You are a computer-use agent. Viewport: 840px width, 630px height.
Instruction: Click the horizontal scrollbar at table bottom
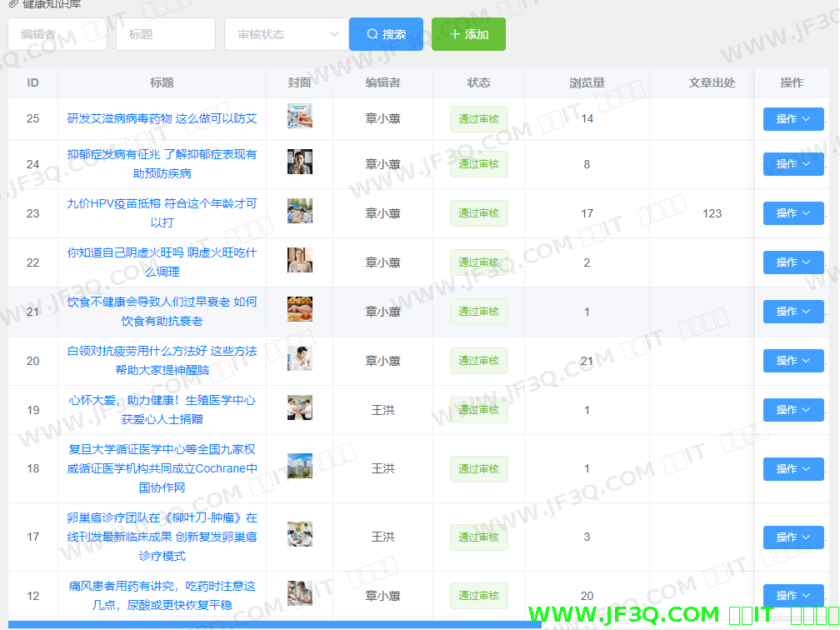click(273, 624)
